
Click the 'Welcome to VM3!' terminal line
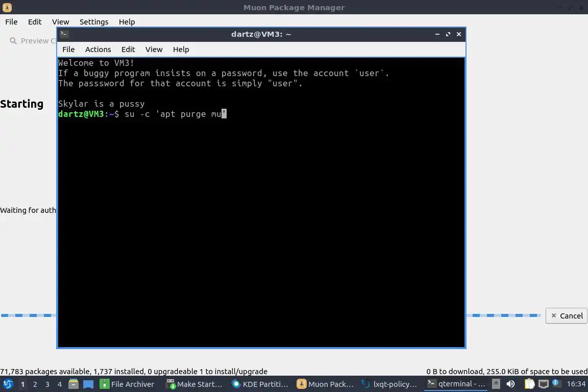tap(96, 63)
